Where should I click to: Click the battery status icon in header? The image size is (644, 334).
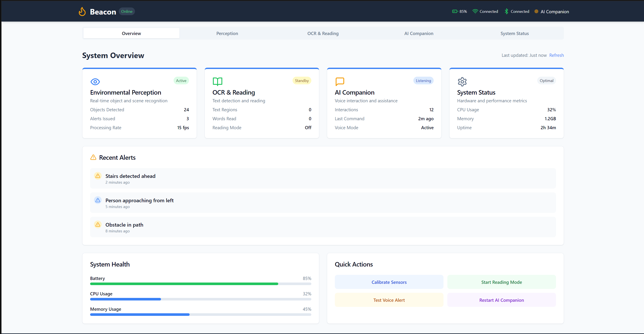pyautogui.click(x=455, y=12)
